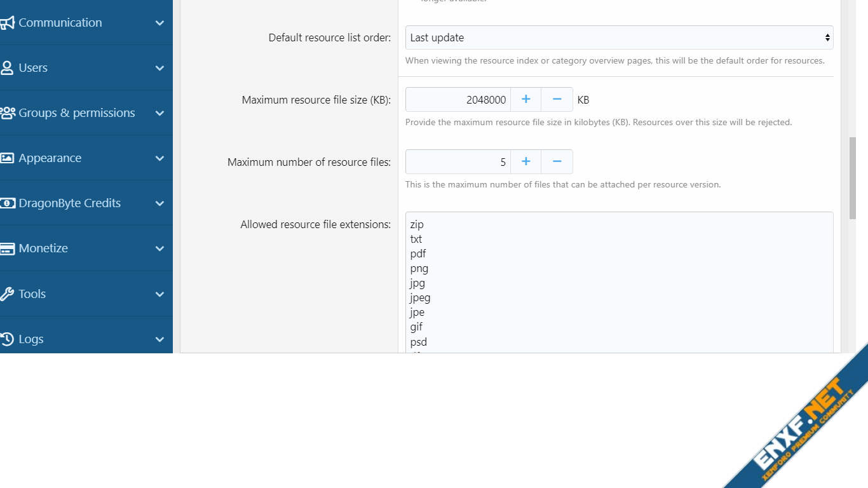Screen dimensions: 868x488
Task: Click the DragonByte Credits money icon
Action: tap(7, 203)
